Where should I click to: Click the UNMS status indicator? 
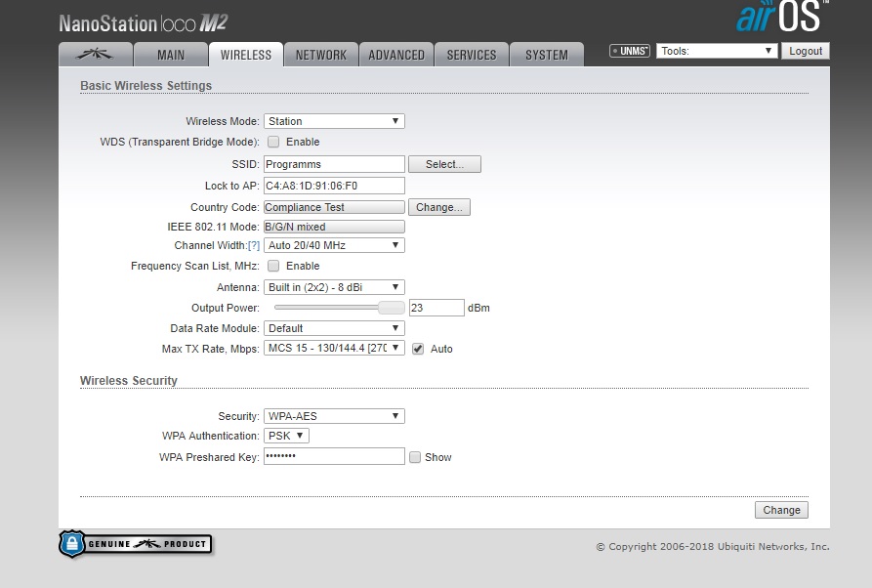630,51
